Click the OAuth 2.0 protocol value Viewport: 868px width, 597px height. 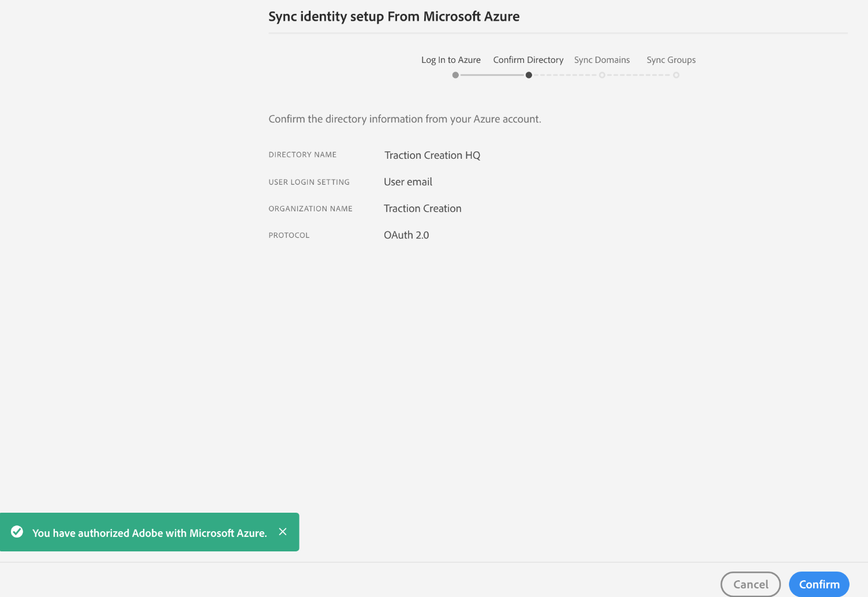pos(406,234)
